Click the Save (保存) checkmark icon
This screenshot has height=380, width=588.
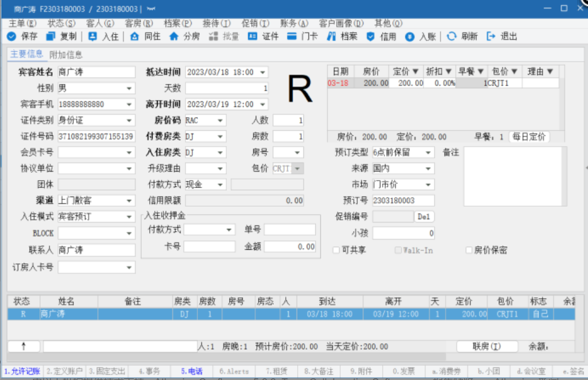[12, 36]
